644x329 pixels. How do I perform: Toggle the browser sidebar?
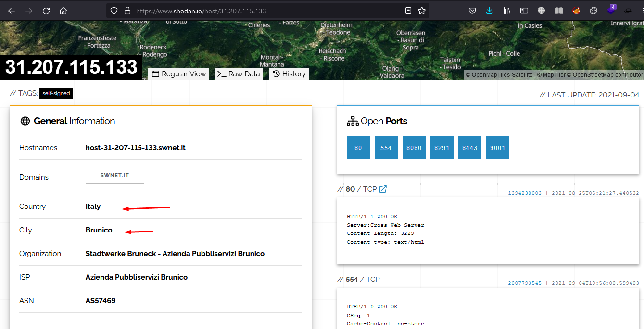point(524,11)
